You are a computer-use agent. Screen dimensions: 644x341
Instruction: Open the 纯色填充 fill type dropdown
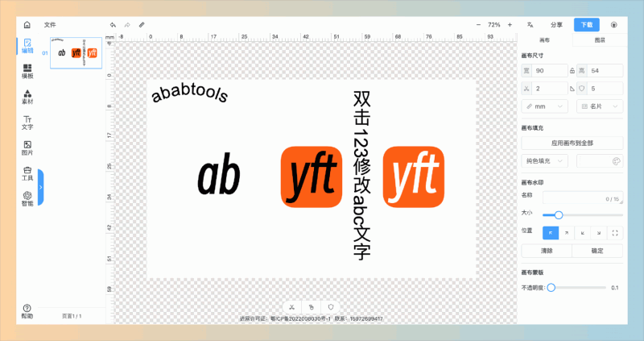545,161
